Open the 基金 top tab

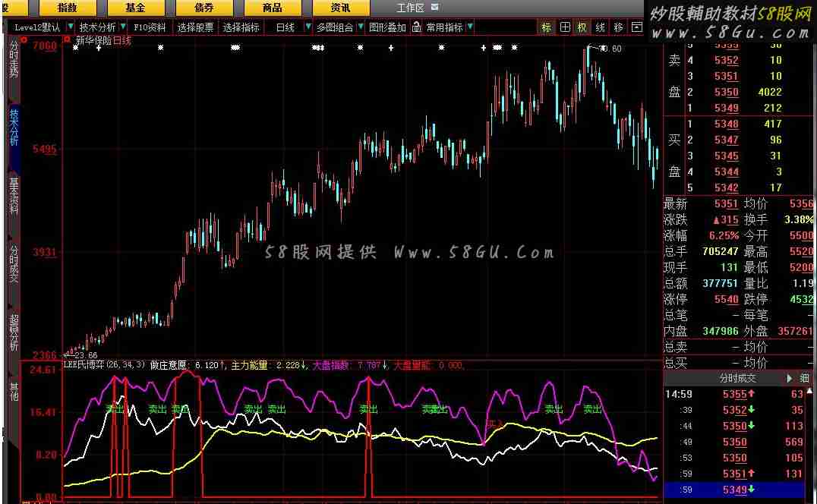pyautogui.click(x=135, y=8)
